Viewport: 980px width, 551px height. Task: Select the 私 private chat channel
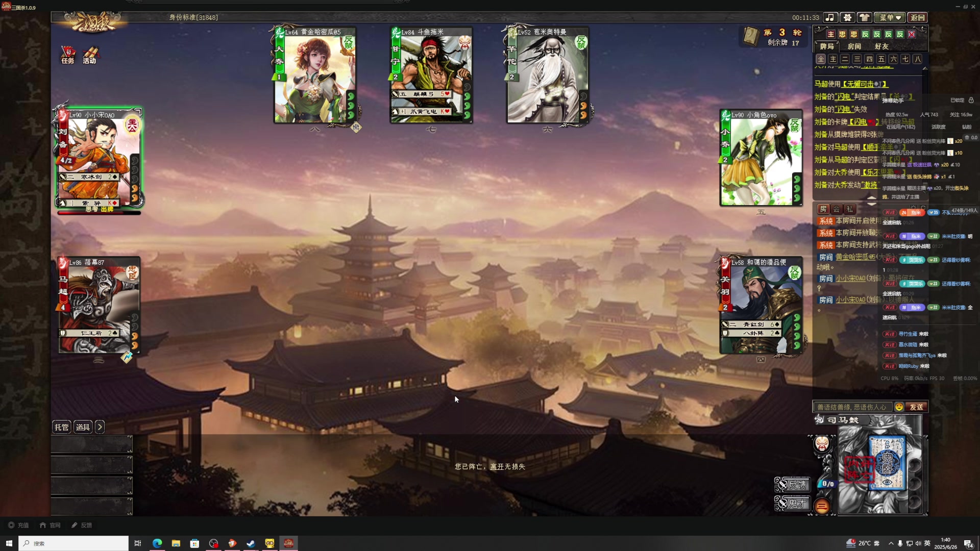850,209
